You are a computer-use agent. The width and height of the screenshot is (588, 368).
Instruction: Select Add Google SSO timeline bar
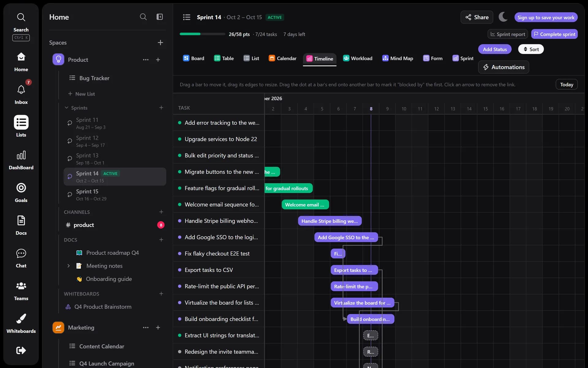click(x=346, y=237)
